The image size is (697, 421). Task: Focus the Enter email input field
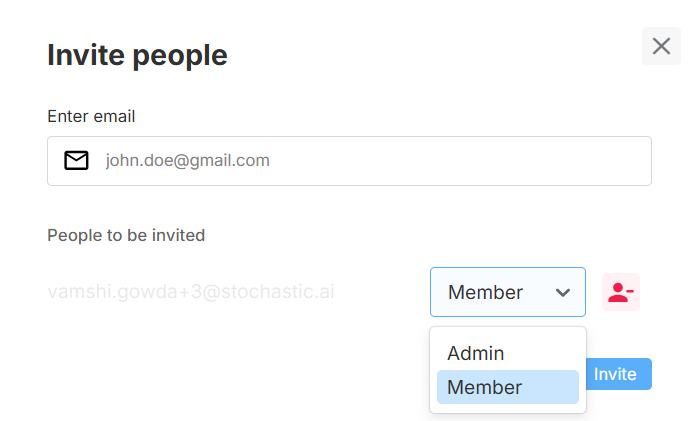click(350, 160)
